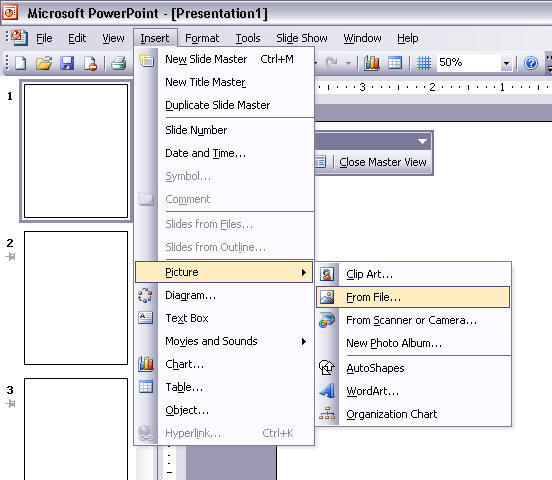Click the Open folder toolbar icon
The width and height of the screenshot is (552, 480).
[44, 63]
